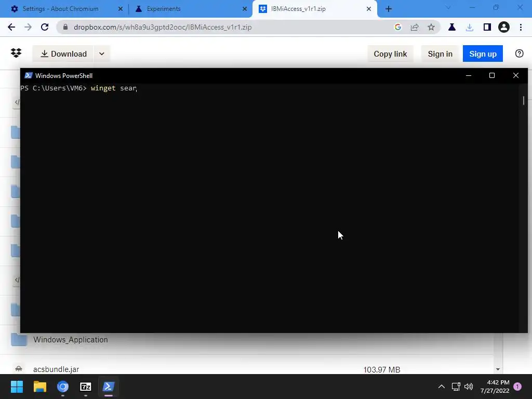The height and width of the screenshot is (399, 532).
Task: Click the PowerShell window title icon
Action: coord(29,75)
